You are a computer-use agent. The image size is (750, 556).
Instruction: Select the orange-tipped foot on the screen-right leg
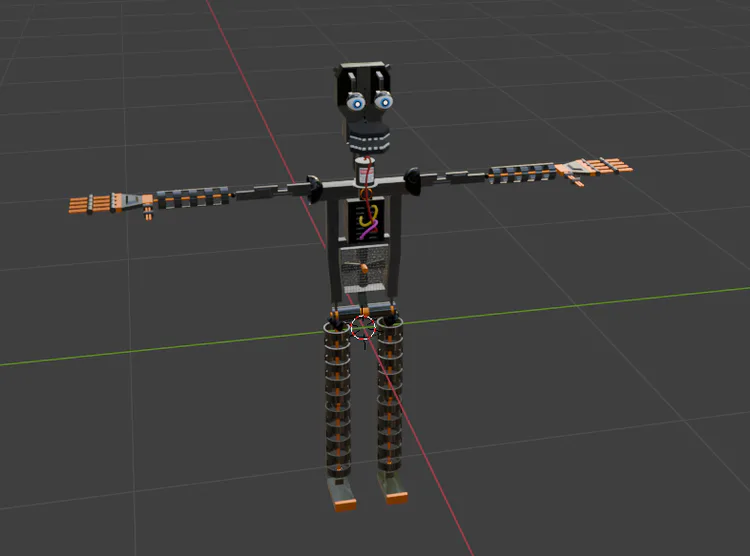point(393,488)
